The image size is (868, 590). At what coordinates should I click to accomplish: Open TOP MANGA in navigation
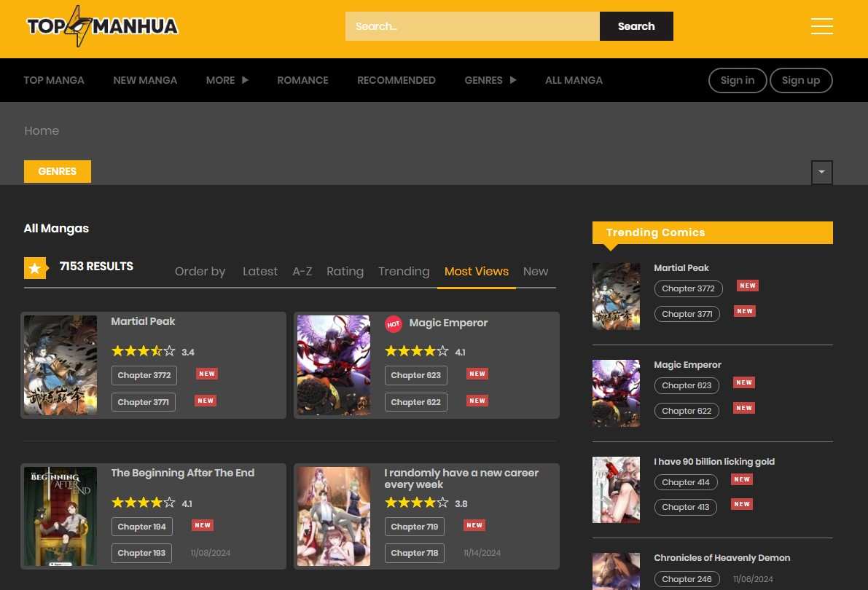pos(54,80)
